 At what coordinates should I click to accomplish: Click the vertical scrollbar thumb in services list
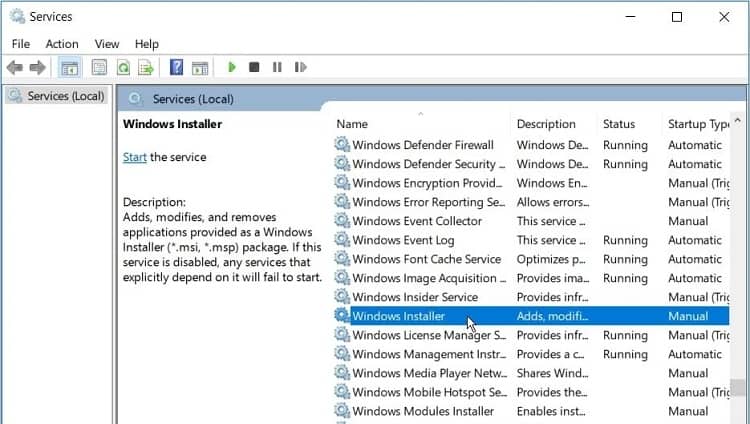coord(737,387)
